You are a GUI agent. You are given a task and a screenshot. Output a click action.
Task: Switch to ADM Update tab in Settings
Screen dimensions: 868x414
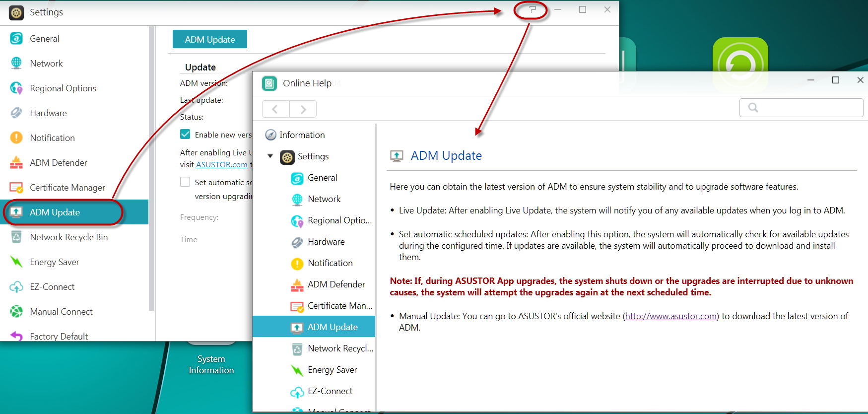click(x=210, y=39)
